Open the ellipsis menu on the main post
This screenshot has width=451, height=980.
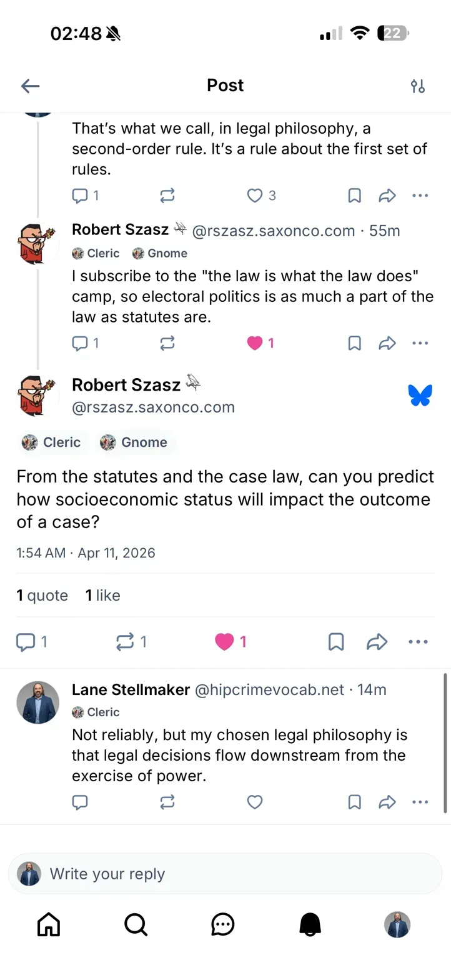417,641
